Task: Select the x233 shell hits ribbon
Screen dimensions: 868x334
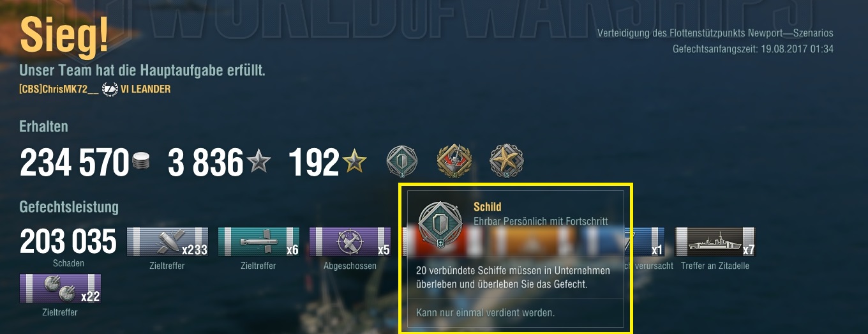Action: click(x=168, y=242)
